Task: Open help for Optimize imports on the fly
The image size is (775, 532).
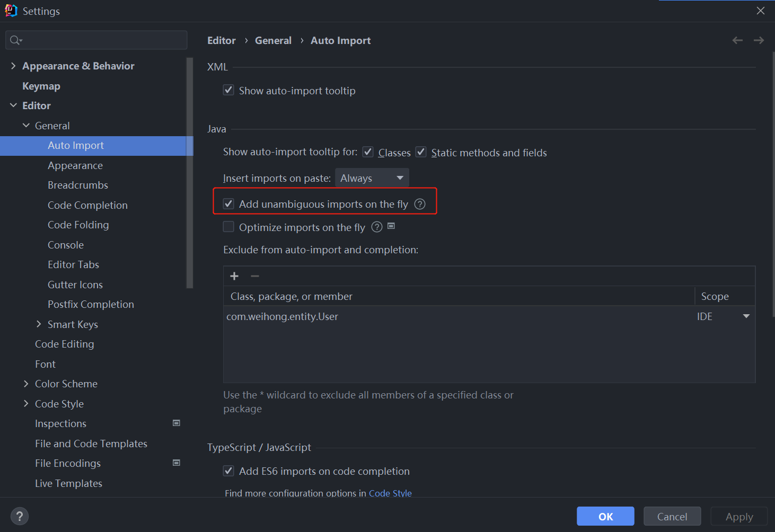Action: (377, 227)
